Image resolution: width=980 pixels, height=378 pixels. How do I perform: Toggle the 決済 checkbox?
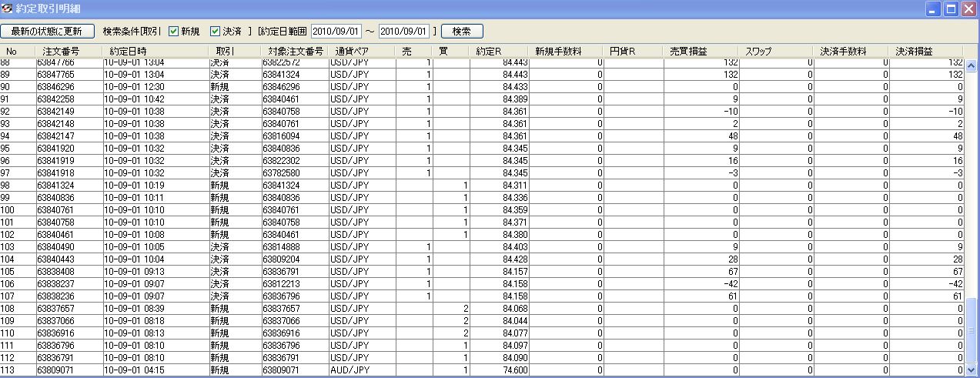(216, 32)
